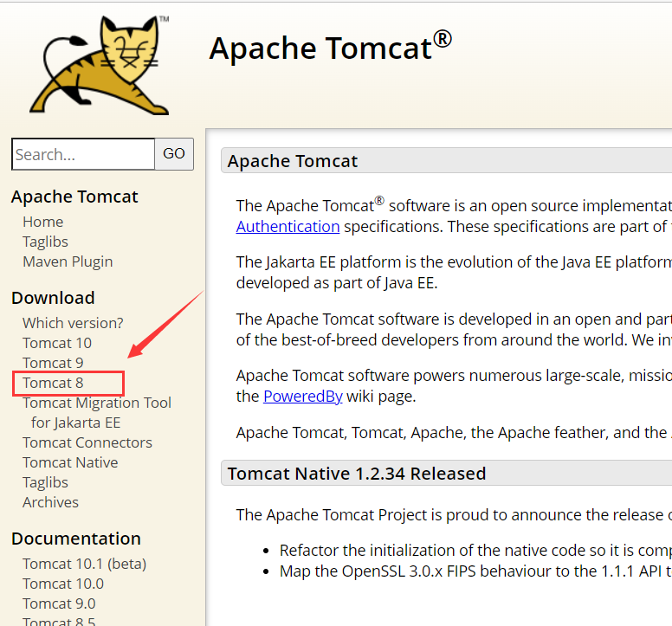
Task: Go to the Maven Plugin page
Action: [68, 261]
